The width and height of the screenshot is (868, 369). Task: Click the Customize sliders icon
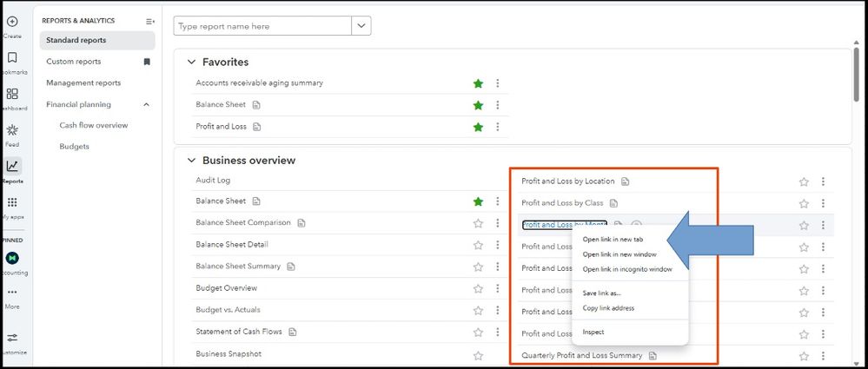point(12,338)
